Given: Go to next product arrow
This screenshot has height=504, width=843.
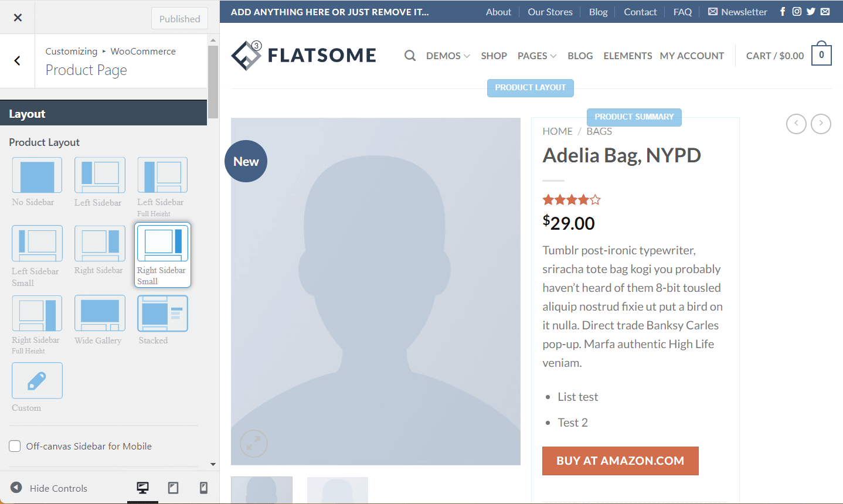Looking at the screenshot, I should point(821,124).
